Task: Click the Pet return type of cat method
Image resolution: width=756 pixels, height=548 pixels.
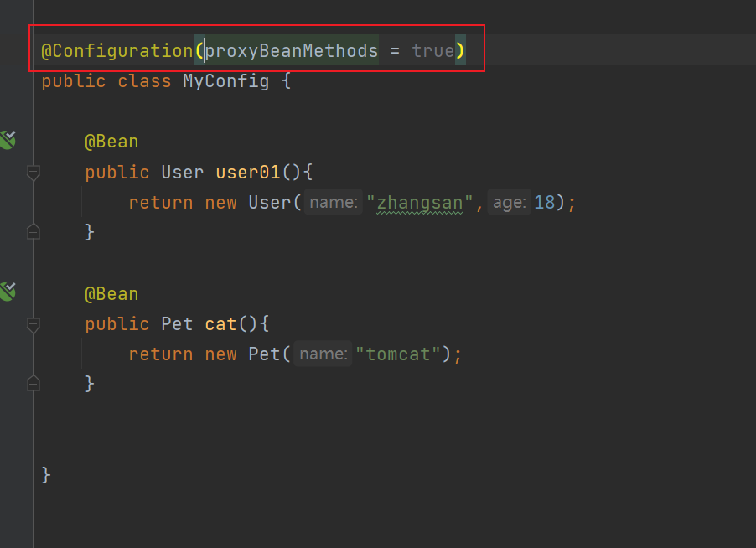Action: (x=177, y=323)
